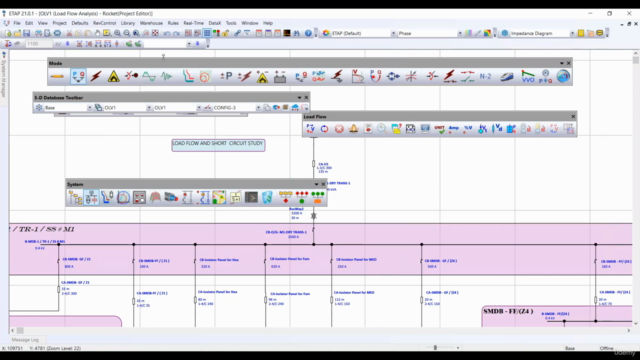Click the kV value input field showing 1100
The width and height of the screenshot is (640, 360).
tap(38, 44)
